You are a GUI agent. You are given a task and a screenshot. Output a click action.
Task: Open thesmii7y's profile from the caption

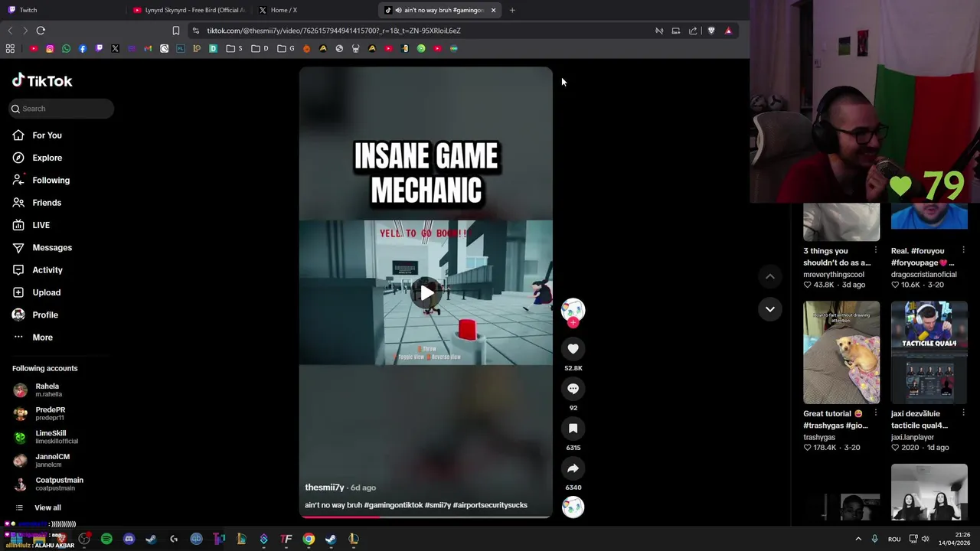(324, 487)
